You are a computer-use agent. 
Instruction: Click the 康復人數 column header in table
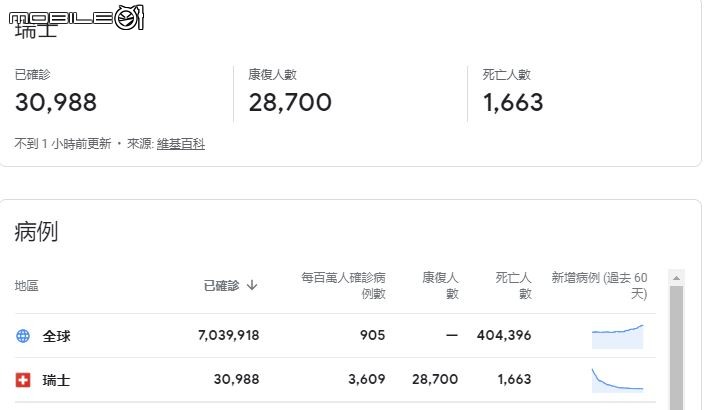440,286
